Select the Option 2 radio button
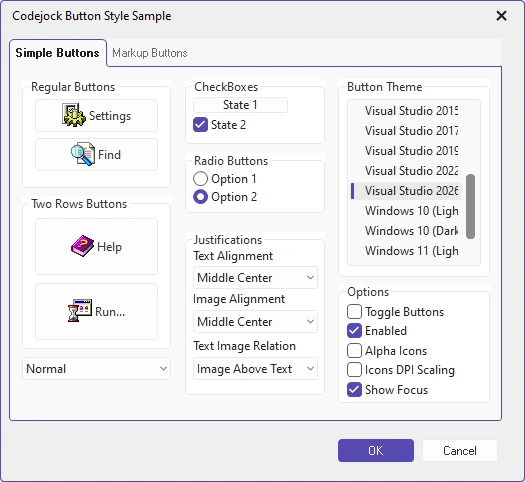 pyautogui.click(x=200, y=196)
